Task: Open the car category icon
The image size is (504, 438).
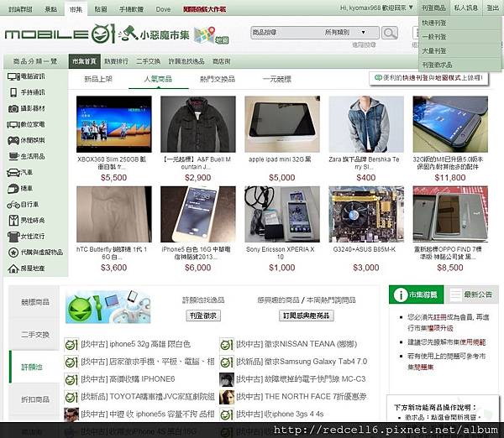Action: point(13,173)
